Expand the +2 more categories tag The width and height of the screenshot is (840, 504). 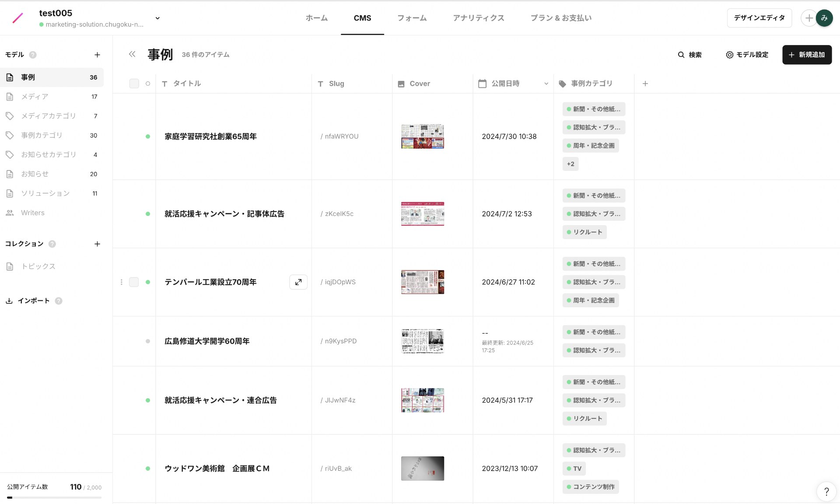point(570,164)
